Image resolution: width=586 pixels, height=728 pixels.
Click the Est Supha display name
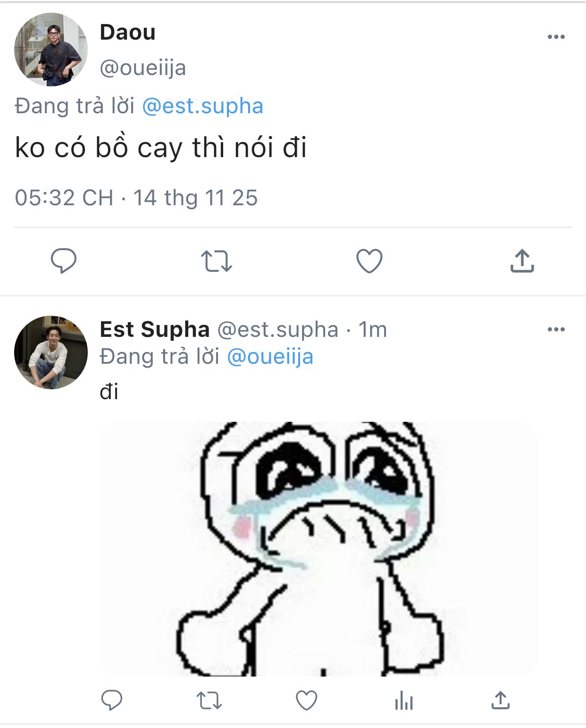(154, 329)
